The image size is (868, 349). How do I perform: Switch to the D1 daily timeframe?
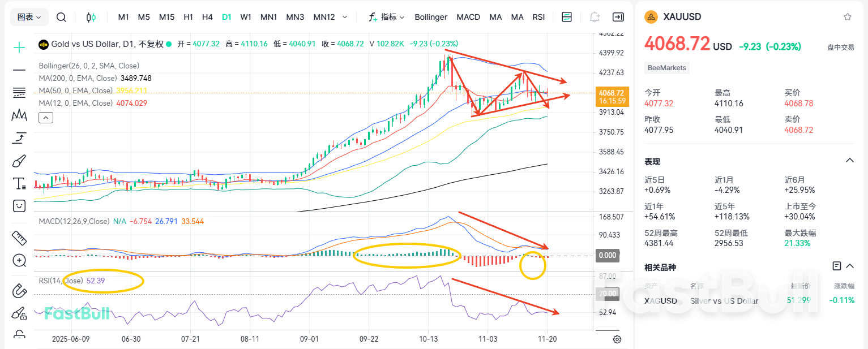pos(226,17)
